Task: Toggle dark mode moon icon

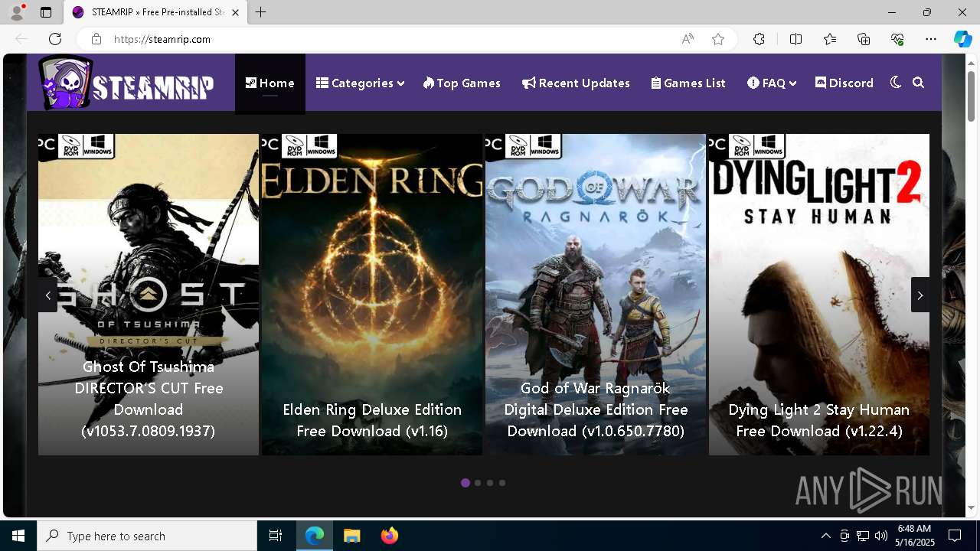Action: click(896, 83)
